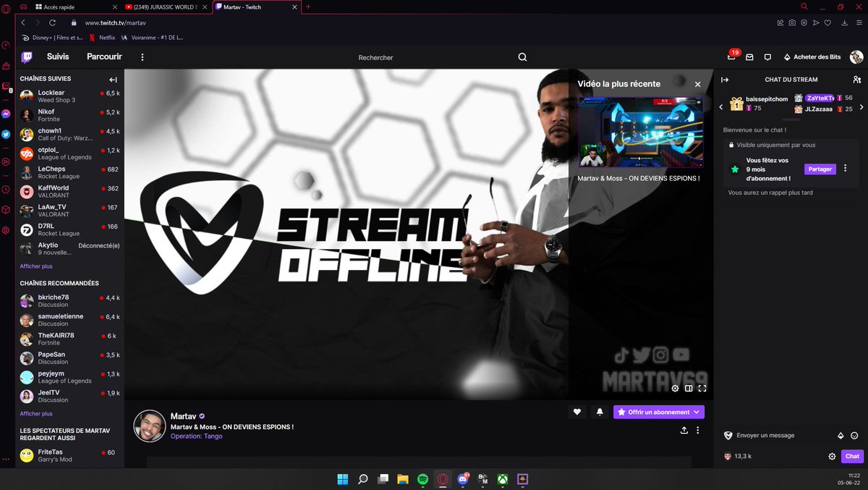Add page to Opera bookmarks heart

827,22
